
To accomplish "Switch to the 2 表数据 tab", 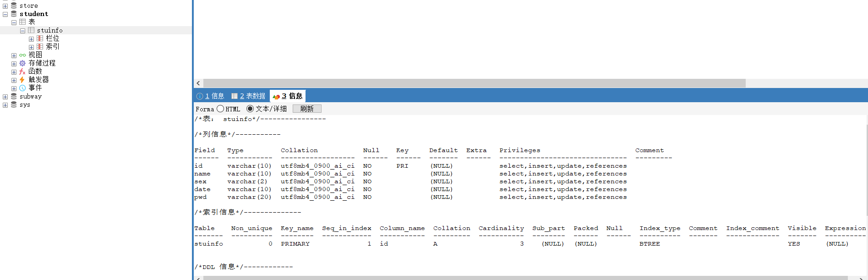I will coord(248,96).
